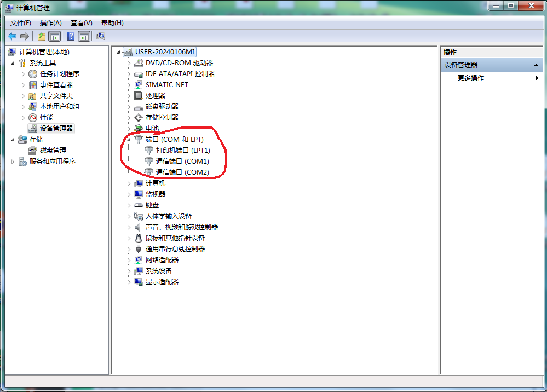This screenshot has width=547, height=392.
Task: Click the network adapter icon
Action: (139, 260)
